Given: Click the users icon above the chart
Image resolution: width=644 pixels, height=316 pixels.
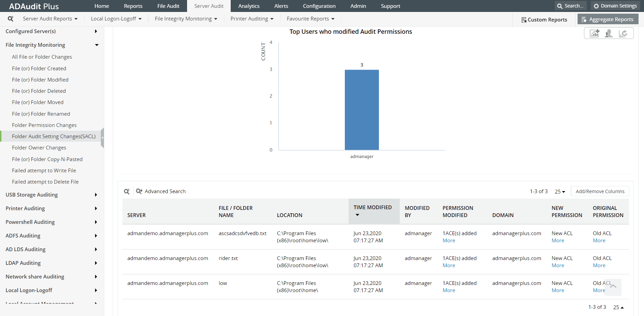Looking at the screenshot, I should pos(609,33).
